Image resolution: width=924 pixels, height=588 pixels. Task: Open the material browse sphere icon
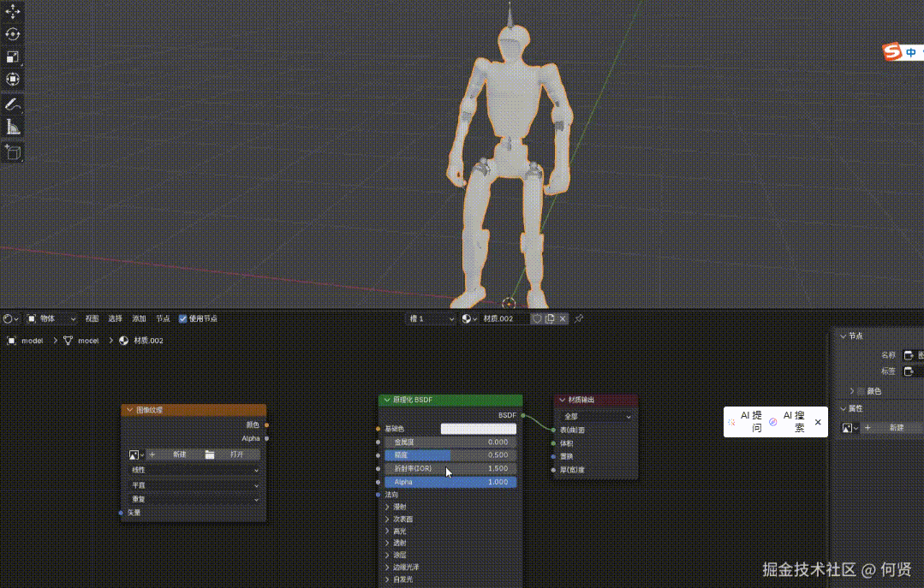(x=469, y=318)
